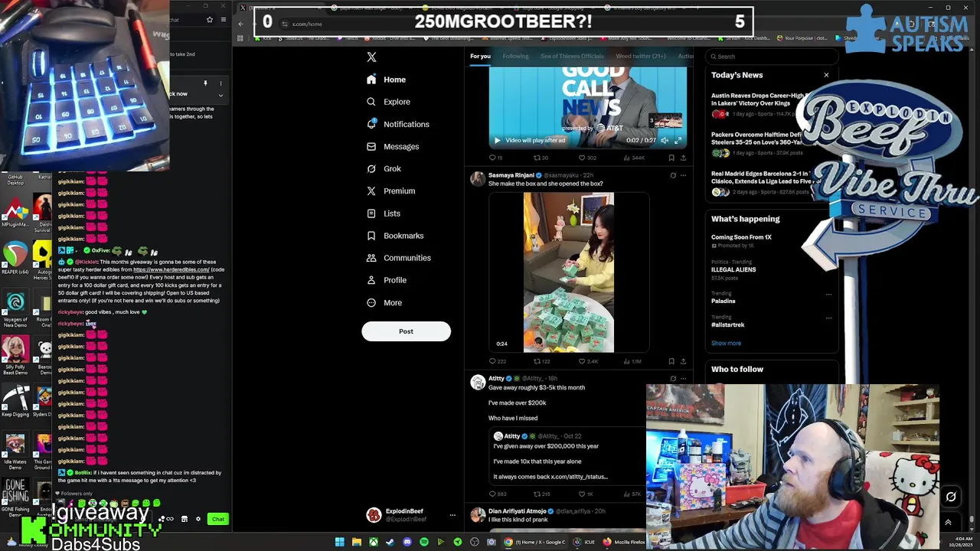Focus the X Search field
This screenshot has height=551, width=980.
(x=771, y=56)
